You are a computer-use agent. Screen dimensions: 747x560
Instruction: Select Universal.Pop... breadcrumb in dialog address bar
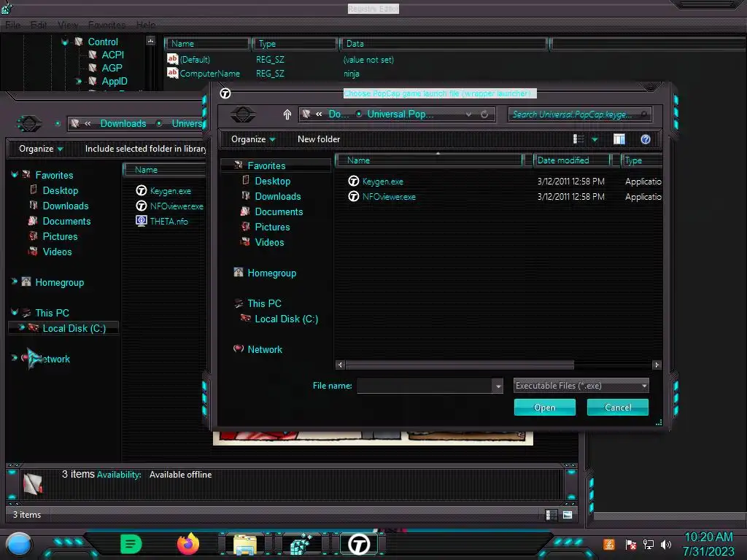tap(400, 114)
